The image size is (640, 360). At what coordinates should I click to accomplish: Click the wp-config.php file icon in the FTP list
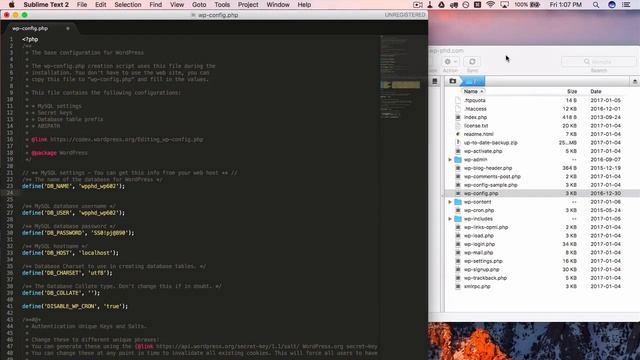point(458,193)
